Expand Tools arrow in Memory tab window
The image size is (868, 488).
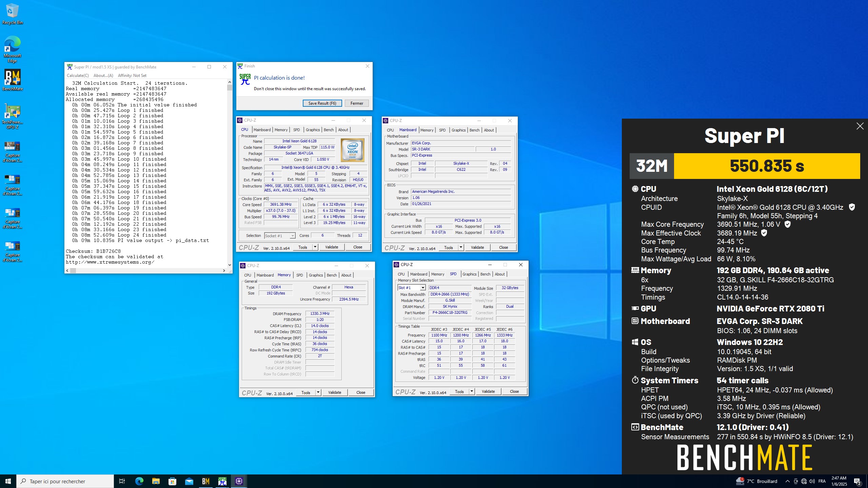pos(318,392)
